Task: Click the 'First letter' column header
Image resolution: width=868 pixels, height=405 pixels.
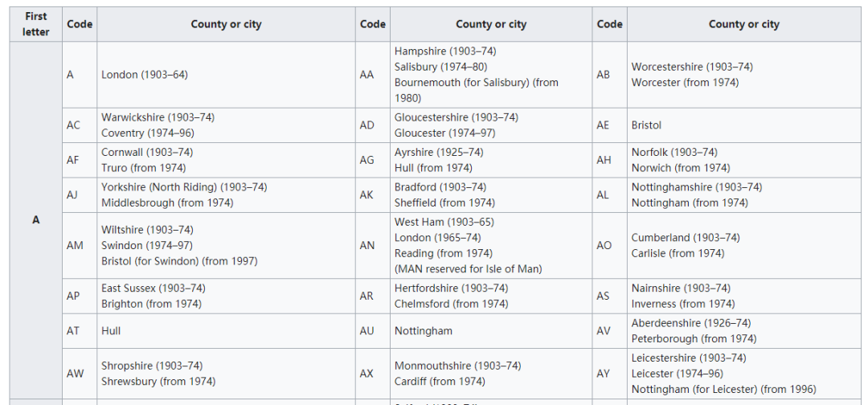Action: (x=36, y=24)
